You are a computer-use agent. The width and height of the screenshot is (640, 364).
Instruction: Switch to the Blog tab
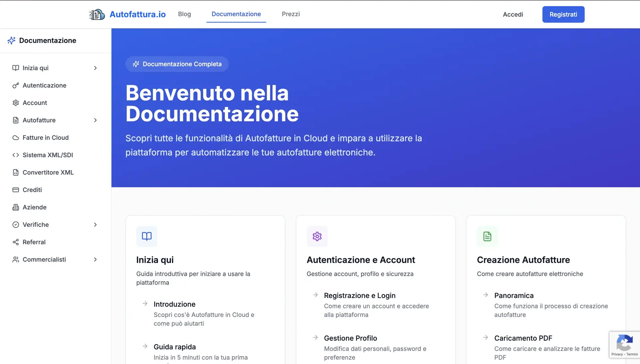184,14
